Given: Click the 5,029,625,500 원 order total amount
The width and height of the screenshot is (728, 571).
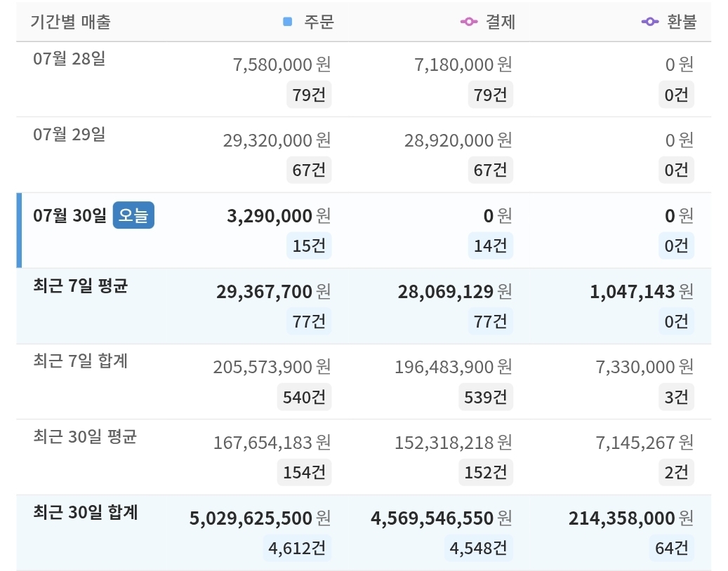Looking at the screenshot, I should click(x=260, y=518).
